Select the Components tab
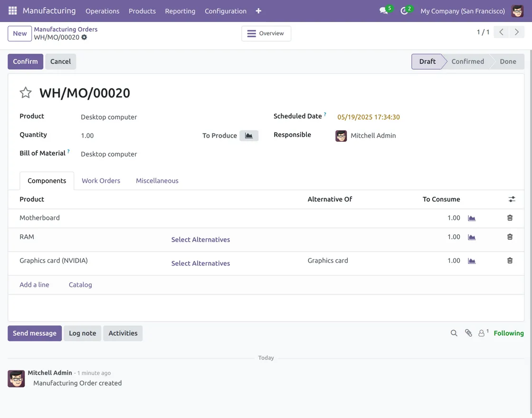The height and width of the screenshot is (418, 532). click(47, 181)
